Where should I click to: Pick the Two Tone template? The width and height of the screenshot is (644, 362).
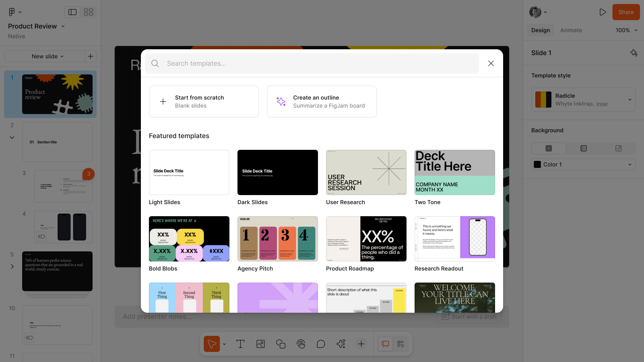click(x=455, y=172)
